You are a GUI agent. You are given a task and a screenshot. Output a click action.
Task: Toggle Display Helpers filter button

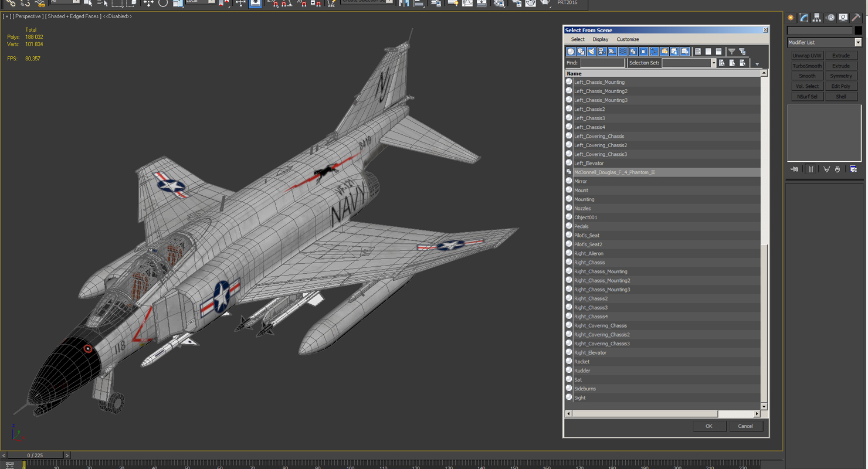click(x=612, y=52)
